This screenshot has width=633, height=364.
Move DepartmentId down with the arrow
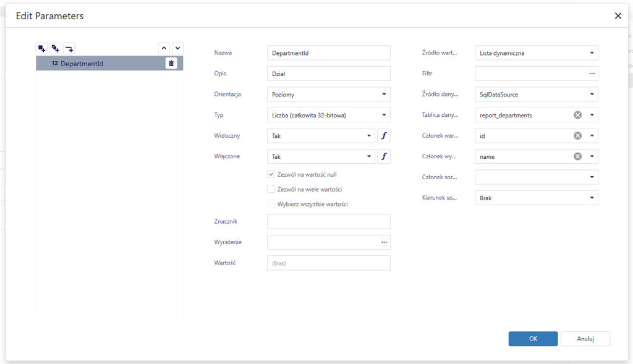pos(177,48)
